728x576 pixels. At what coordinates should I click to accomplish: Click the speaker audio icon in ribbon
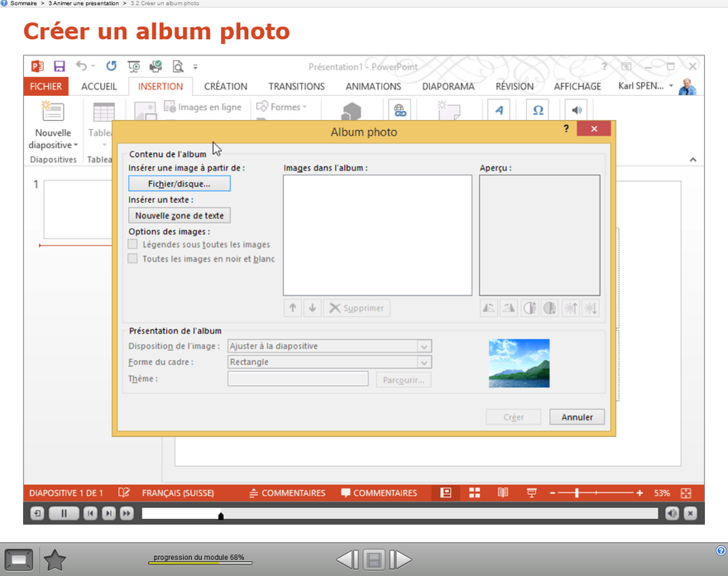(577, 111)
